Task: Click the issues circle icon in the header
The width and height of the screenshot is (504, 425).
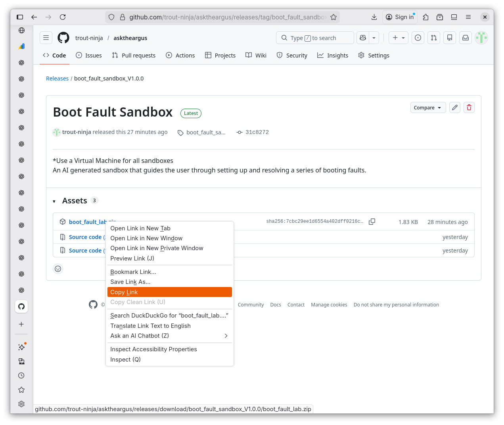Action: [x=418, y=38]
